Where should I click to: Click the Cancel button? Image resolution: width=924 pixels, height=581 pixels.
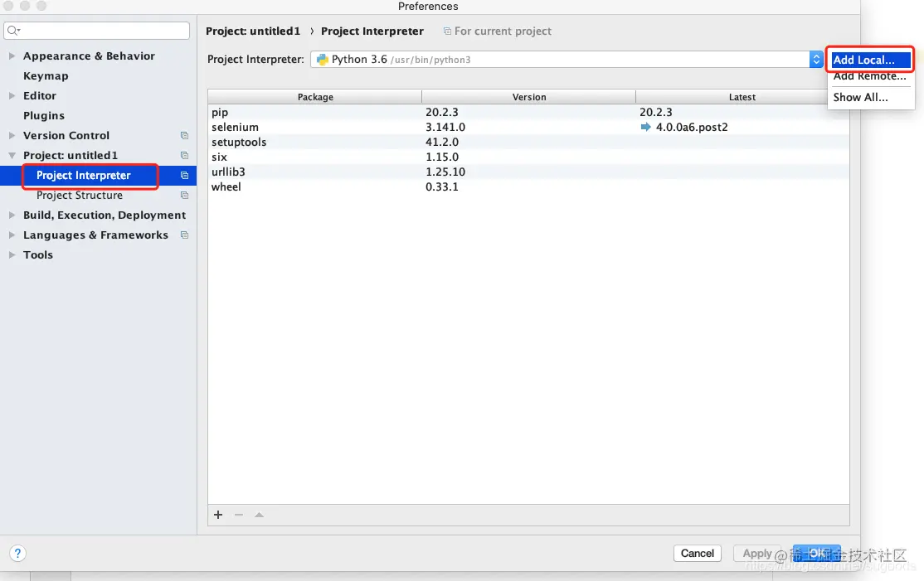coord(697,554)
